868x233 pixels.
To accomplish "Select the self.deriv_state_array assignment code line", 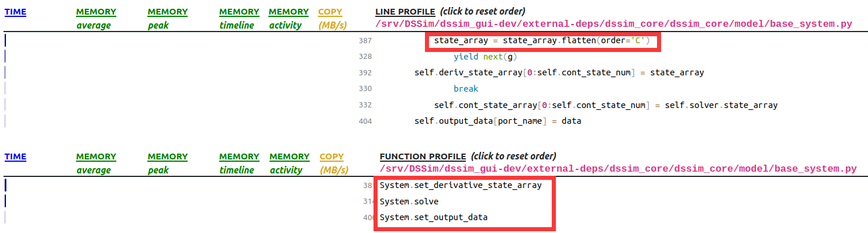I will click(x=559, y=72).
